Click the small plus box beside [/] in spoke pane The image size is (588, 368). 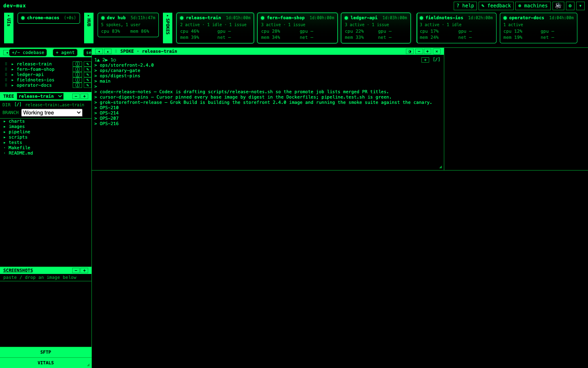425,60
